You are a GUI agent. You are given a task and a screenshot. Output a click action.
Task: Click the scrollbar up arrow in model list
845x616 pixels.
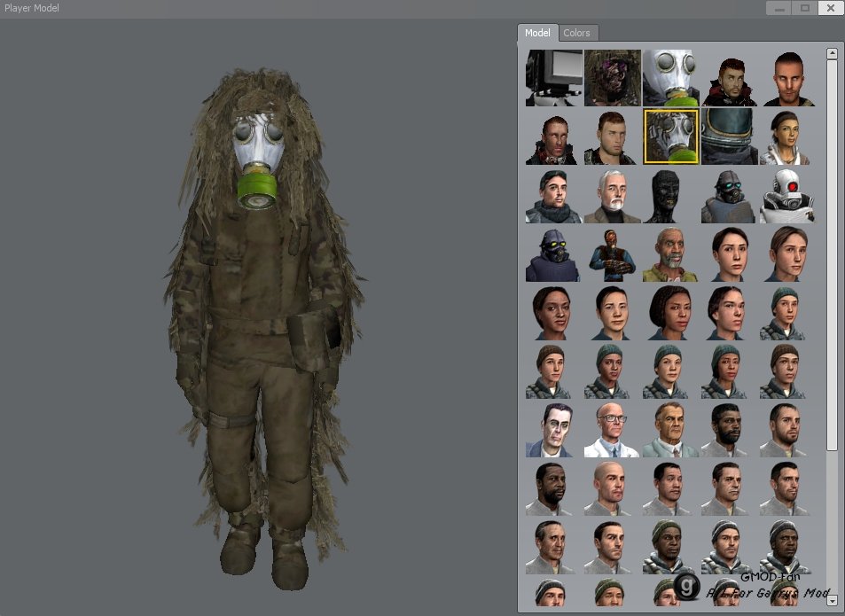[832, 53]
